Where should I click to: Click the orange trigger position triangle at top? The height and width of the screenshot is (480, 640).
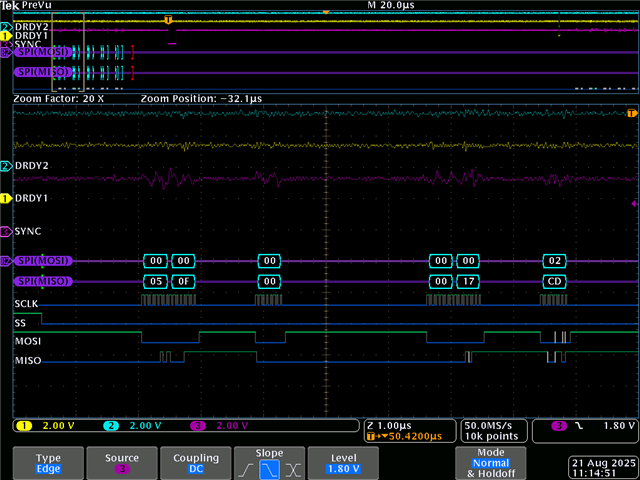(326, 13)
